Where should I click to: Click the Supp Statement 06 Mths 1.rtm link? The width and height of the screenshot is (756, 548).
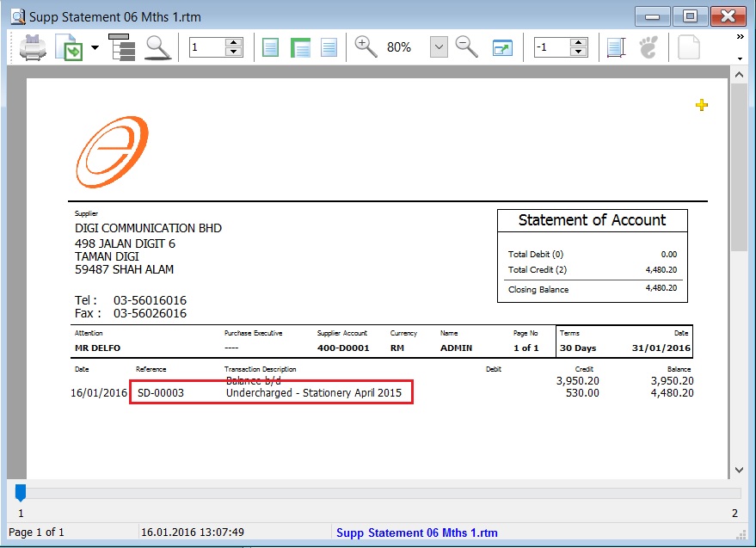tap(416, 532)
